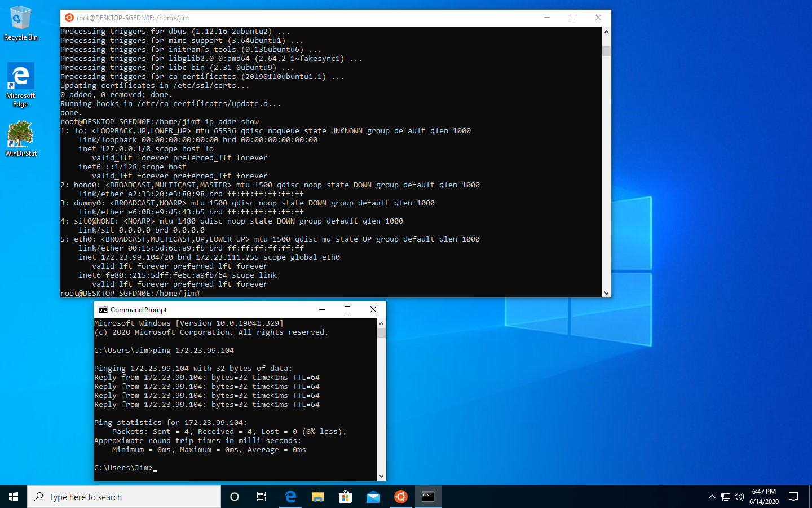Click the Type here to search box
The height and width of the screenshot is (508, 812).
tap(124, 497)
